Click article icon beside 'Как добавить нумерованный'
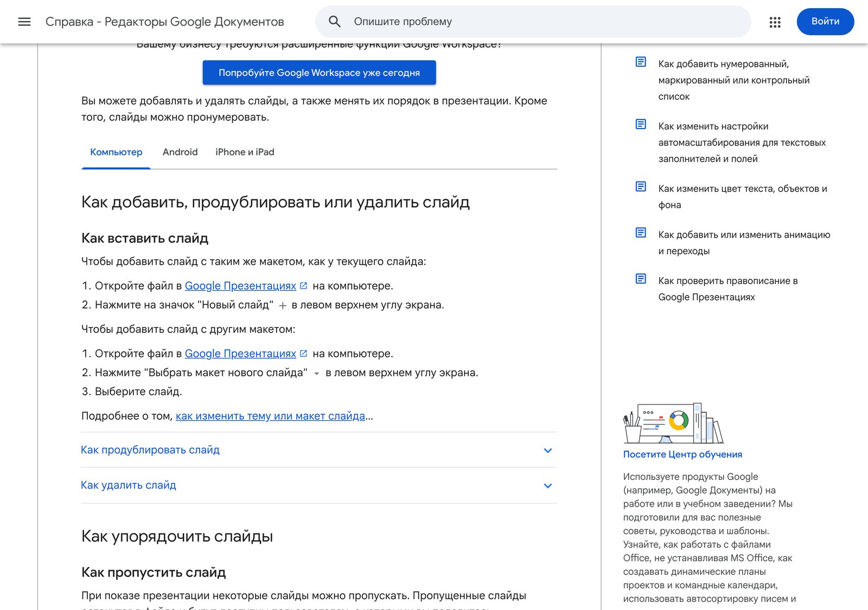The image size is (868, 610). 641,62
